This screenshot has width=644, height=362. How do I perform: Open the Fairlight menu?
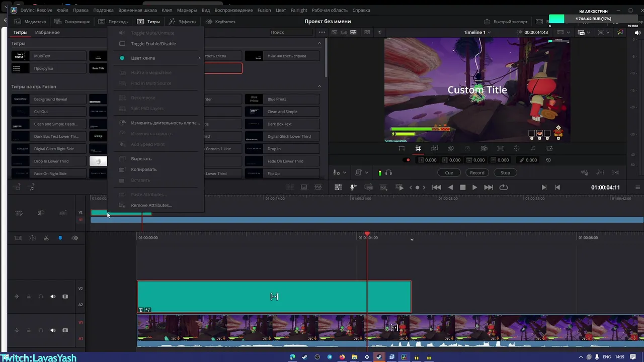click(x=299, y=10)
